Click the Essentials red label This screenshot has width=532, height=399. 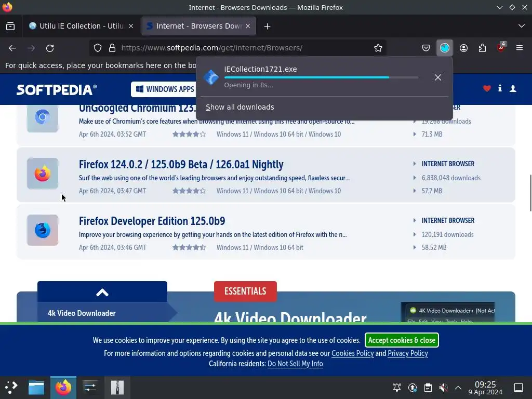tap(245, 291)
